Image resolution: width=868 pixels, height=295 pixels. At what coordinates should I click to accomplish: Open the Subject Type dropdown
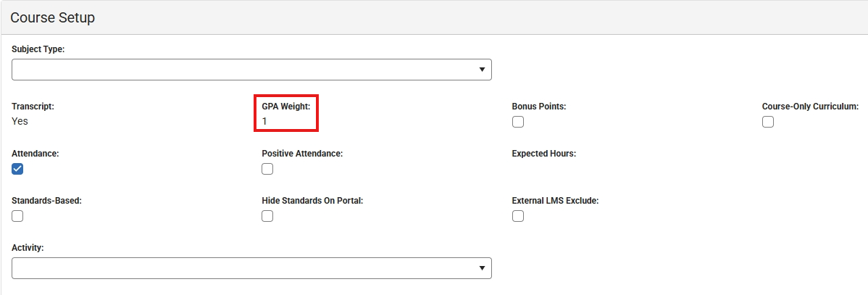pyautogui.click(x=251, y=70)
